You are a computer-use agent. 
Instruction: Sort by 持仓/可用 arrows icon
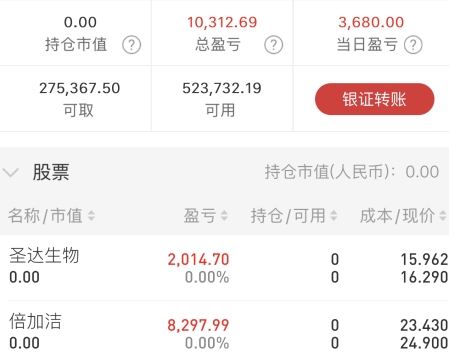point(333,216)
